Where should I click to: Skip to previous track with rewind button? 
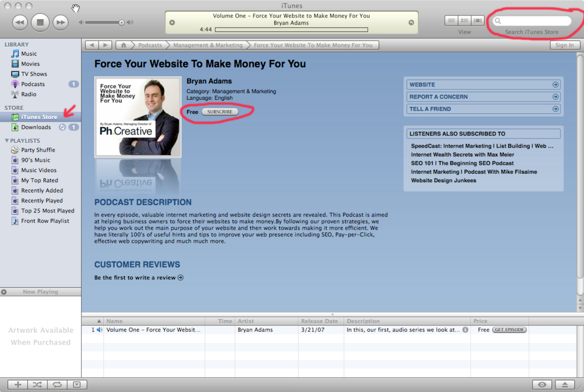(20, 23)
